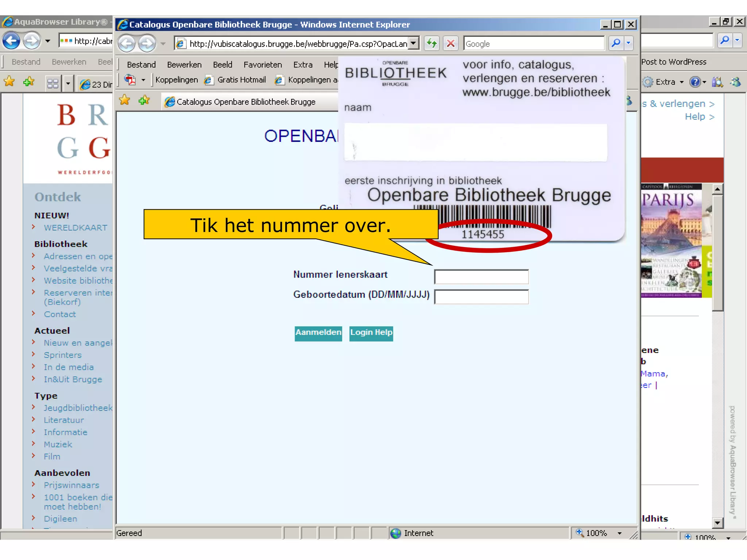The width and height of the screenshot is (747, 560).
Task: Click the Google search magnifier icon
Action: point(616,43)
